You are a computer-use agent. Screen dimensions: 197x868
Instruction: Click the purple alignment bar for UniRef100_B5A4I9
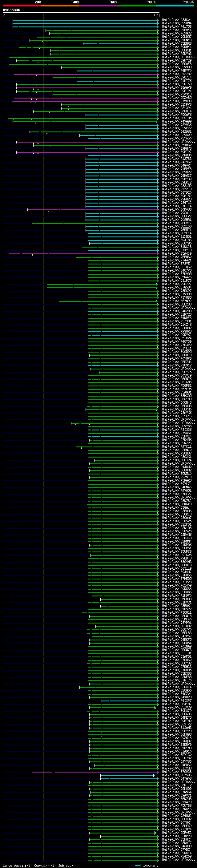point(83,254)
